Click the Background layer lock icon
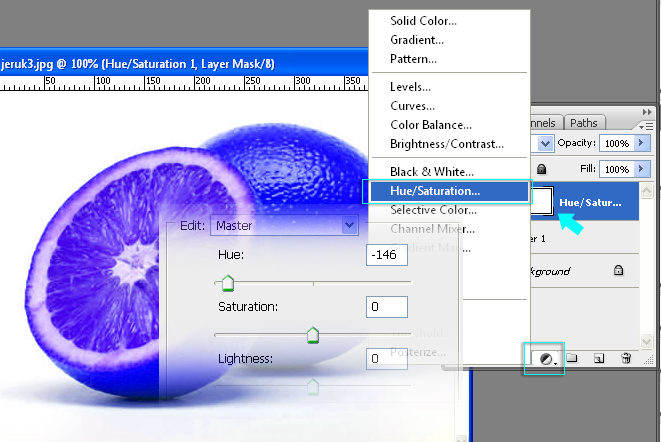This screenshot has height=442, width=661. click(x=618, y=270)
